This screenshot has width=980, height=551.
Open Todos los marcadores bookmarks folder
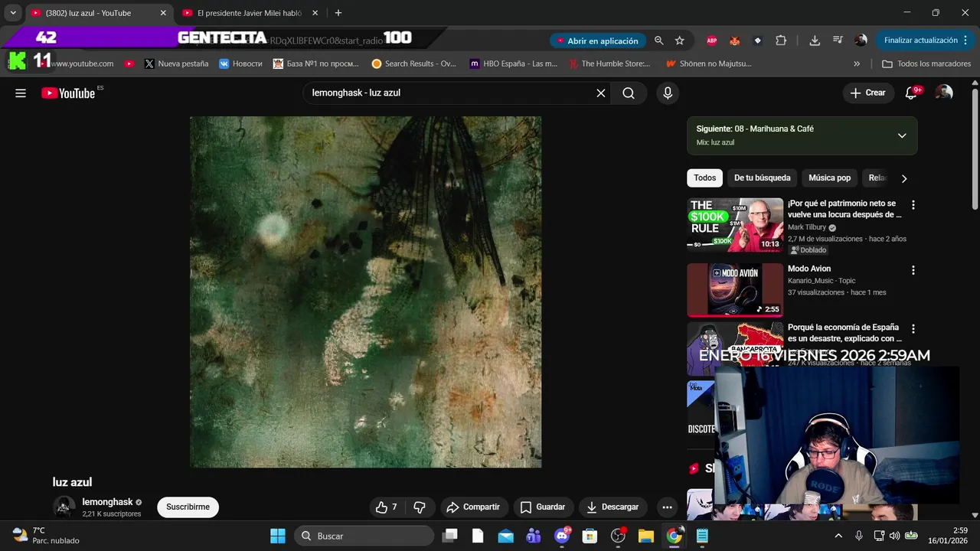926,64
